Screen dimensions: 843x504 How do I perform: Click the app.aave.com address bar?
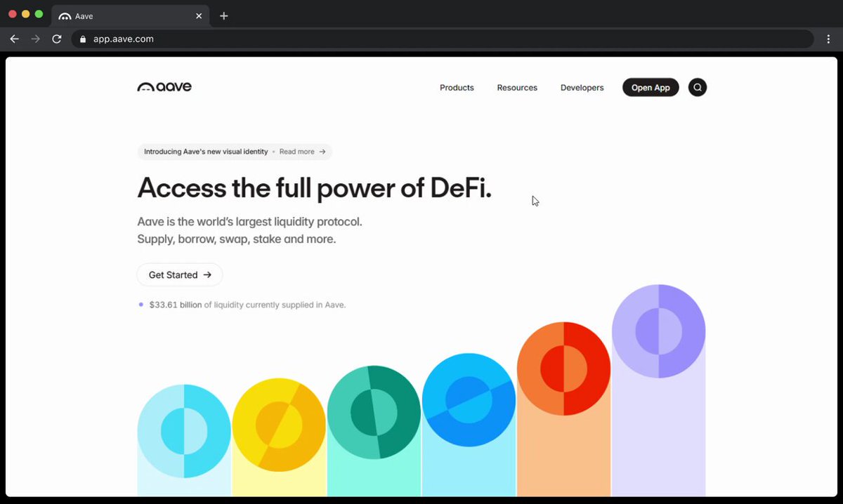click(443, 39)
